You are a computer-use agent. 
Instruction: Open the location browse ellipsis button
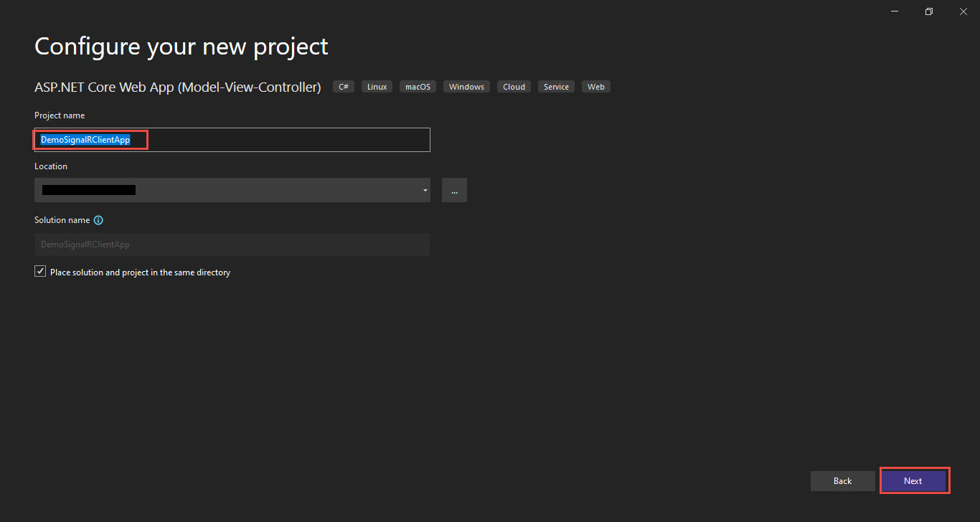(x=454, y=191)
